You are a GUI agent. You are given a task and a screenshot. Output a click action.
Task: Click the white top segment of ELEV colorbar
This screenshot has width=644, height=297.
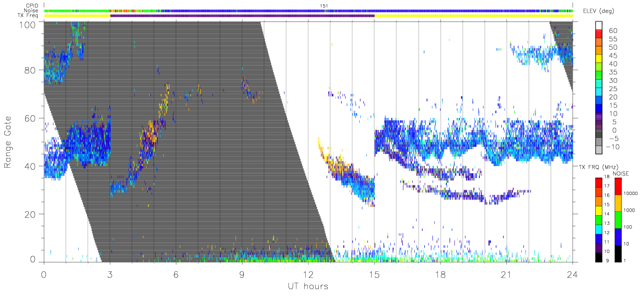pos(599,26)
